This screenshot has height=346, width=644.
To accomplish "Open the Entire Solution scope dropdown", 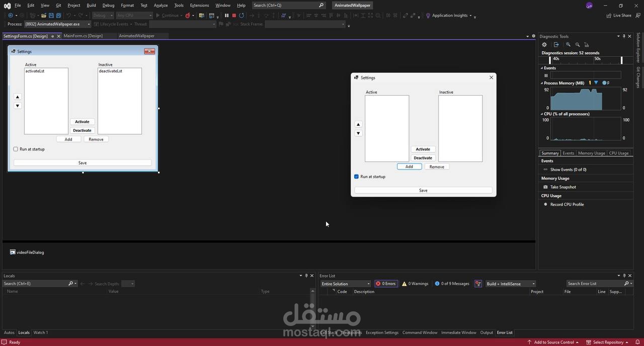I will tap(346, 284).
